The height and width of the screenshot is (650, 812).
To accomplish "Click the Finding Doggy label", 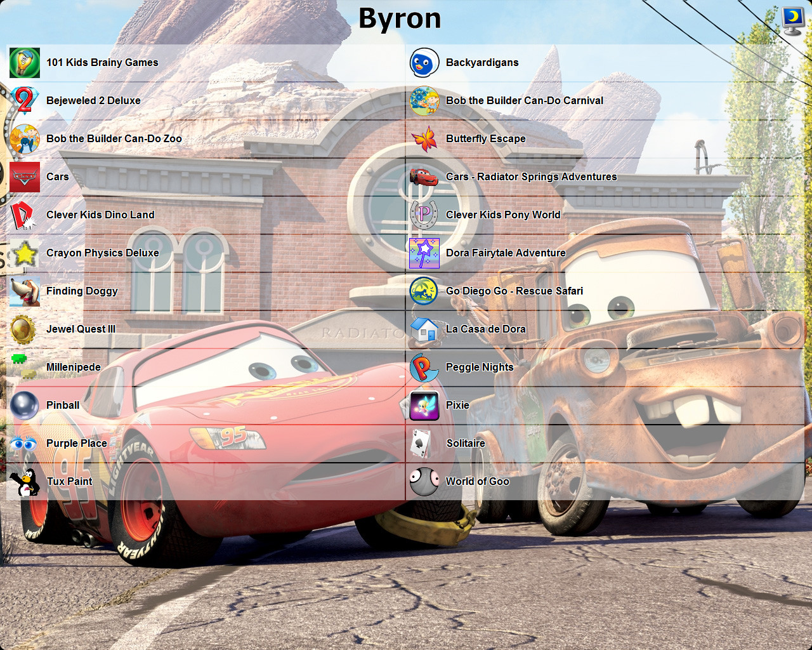I will [x=82, y=291].
